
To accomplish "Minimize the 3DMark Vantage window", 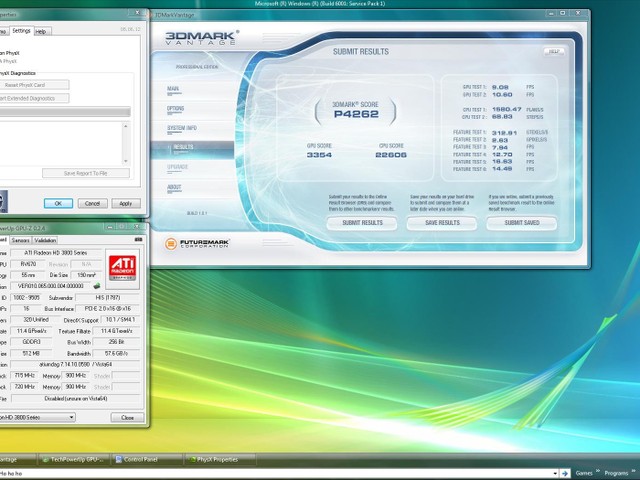I will tap(551, 13).
